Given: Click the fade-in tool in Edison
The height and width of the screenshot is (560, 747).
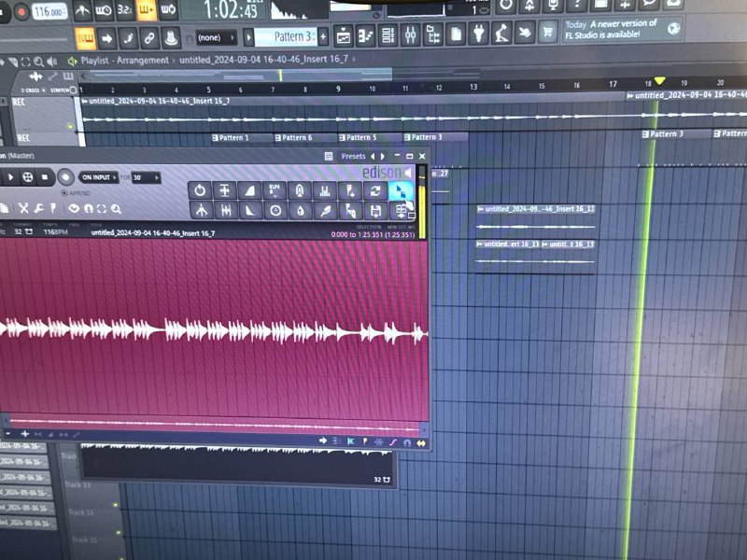Looking at the screenshot, I should point(249,190).
